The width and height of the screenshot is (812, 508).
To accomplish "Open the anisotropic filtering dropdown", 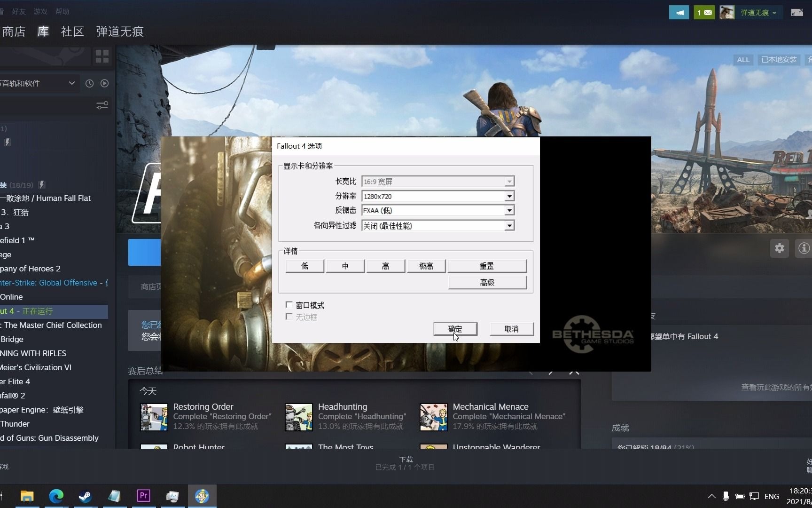I will click(438, 226).
